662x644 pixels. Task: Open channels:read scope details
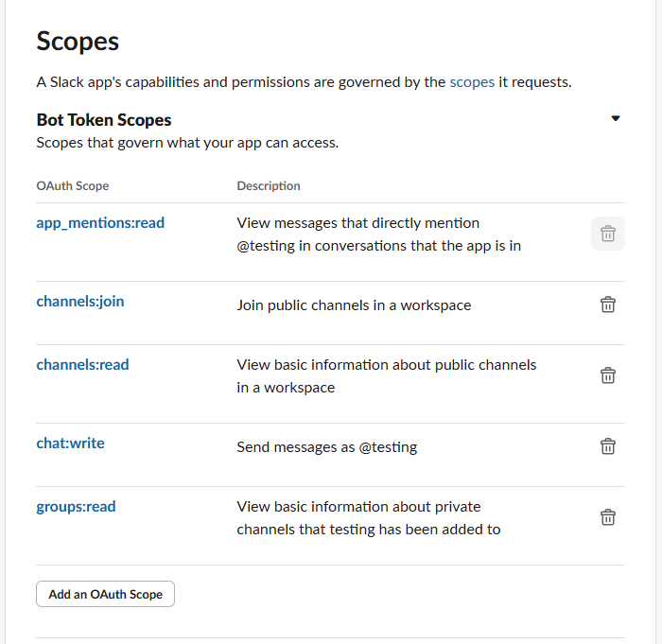[x=82, y=365]
